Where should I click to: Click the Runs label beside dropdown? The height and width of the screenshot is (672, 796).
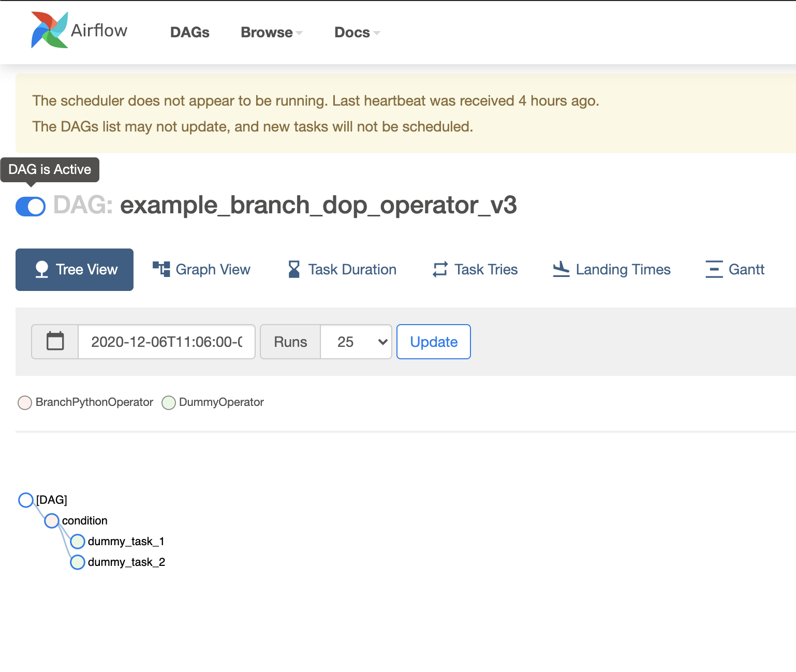point(290,342)
